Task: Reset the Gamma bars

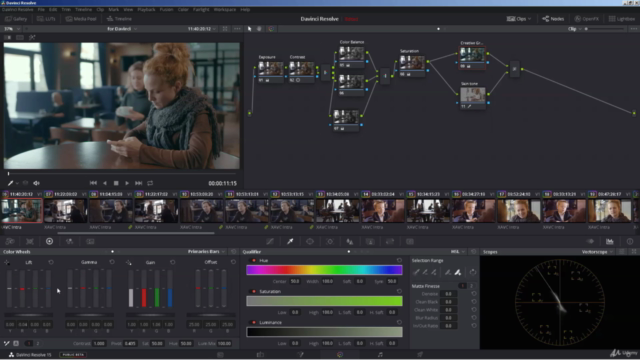Action: pos(112,262)
